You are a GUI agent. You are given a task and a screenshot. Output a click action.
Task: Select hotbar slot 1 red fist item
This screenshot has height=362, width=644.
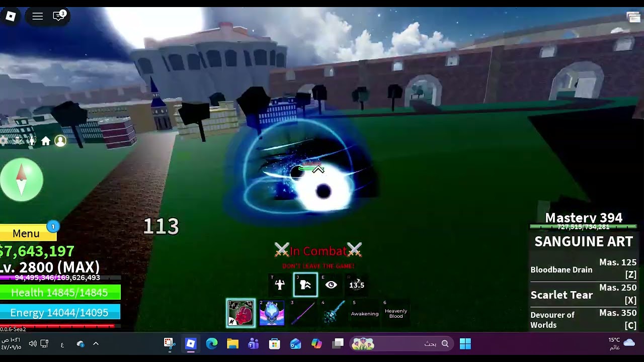[x=241, y=313]
